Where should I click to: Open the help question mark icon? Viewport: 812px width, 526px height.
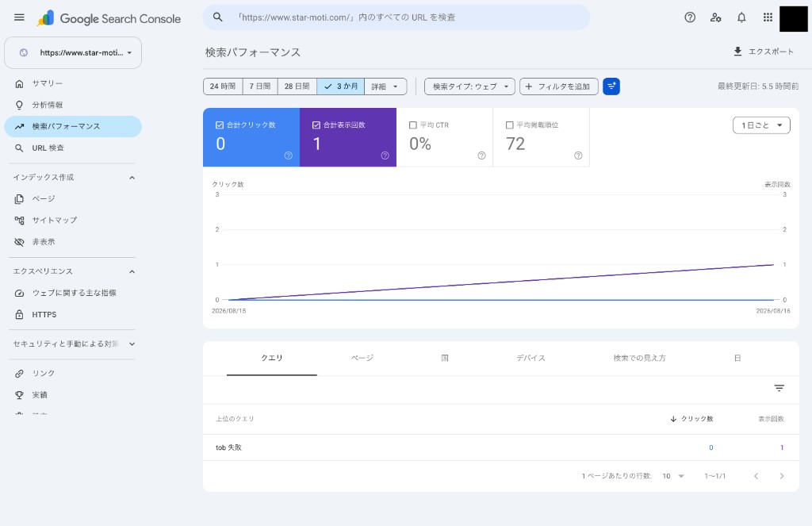point(690,17)
